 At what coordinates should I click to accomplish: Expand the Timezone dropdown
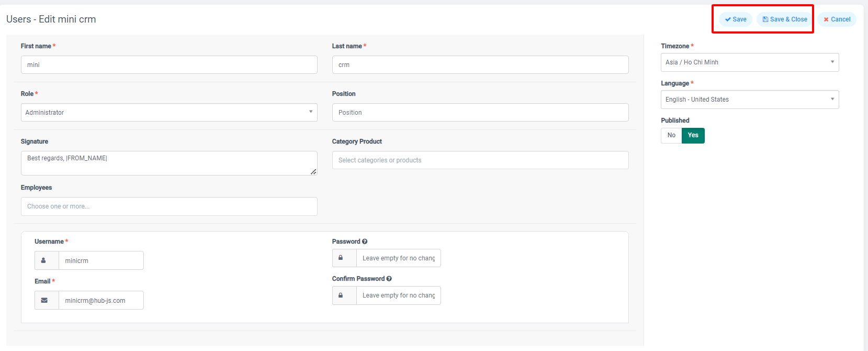click(749, 62)
